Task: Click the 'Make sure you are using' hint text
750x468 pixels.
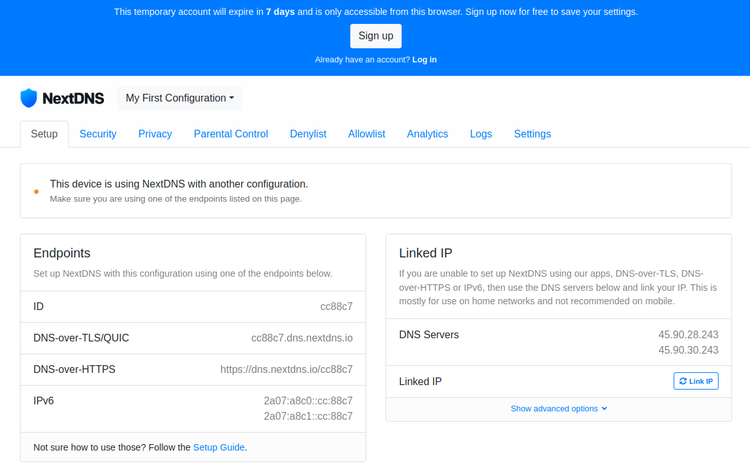Action: pos(176,199)
